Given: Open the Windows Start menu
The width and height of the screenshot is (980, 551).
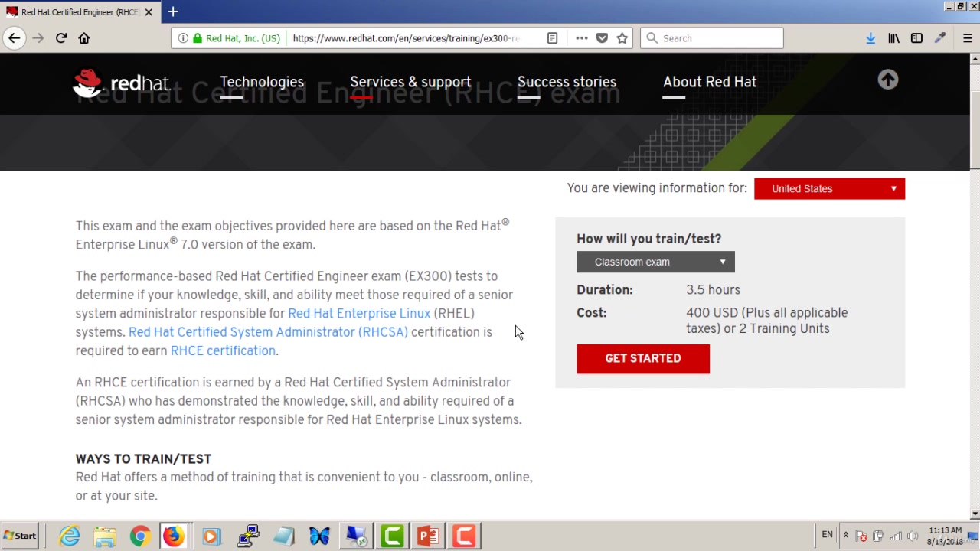Looking at the screenshot, I should (20, 536).
